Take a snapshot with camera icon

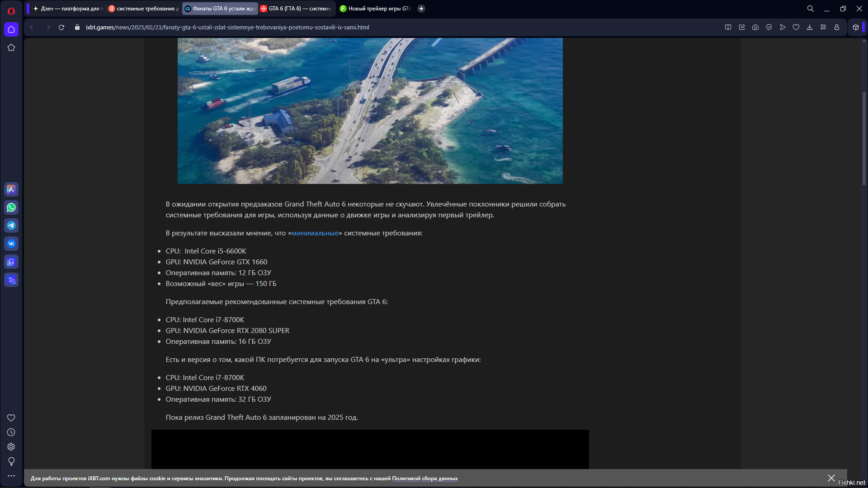pyautogui.click(x=755, y=27)
